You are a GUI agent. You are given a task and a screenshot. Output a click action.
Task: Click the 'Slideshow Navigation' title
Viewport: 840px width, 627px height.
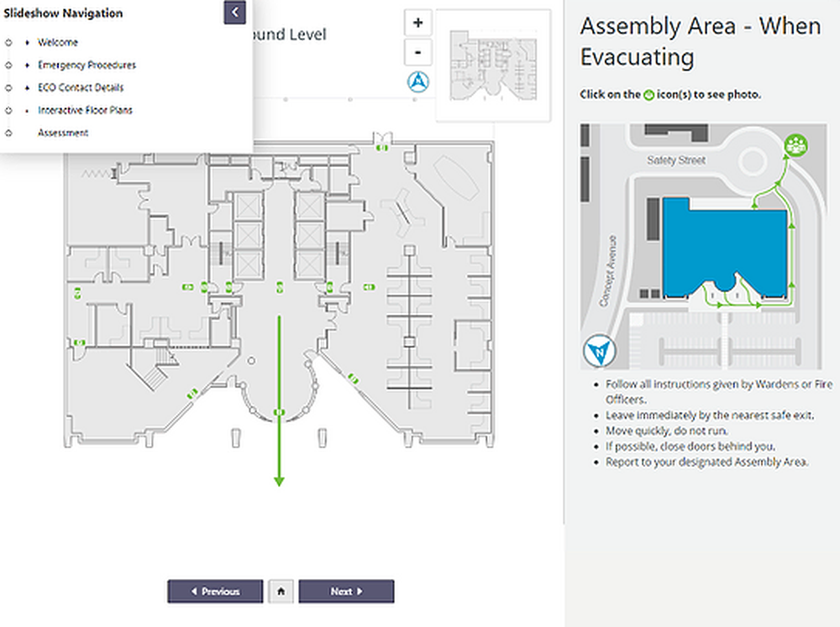pos(63,13)
